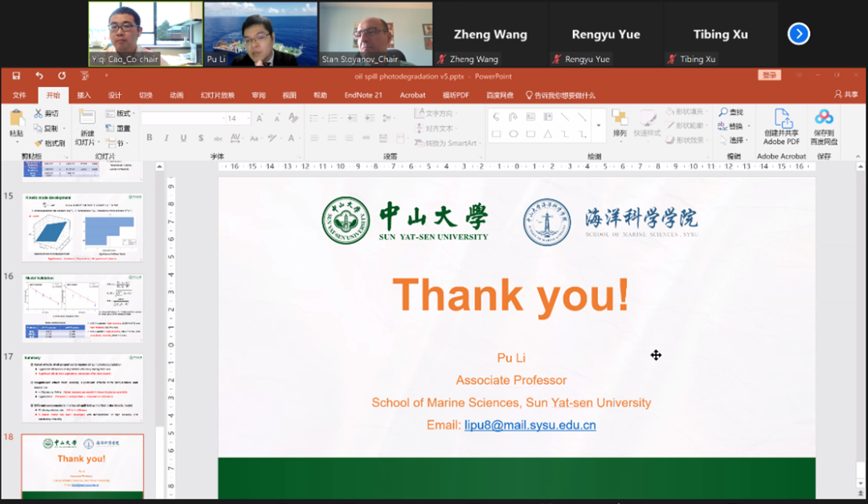
Task: Click the New Slide (新建幻灯片) icon
Action: coord(87,118)
